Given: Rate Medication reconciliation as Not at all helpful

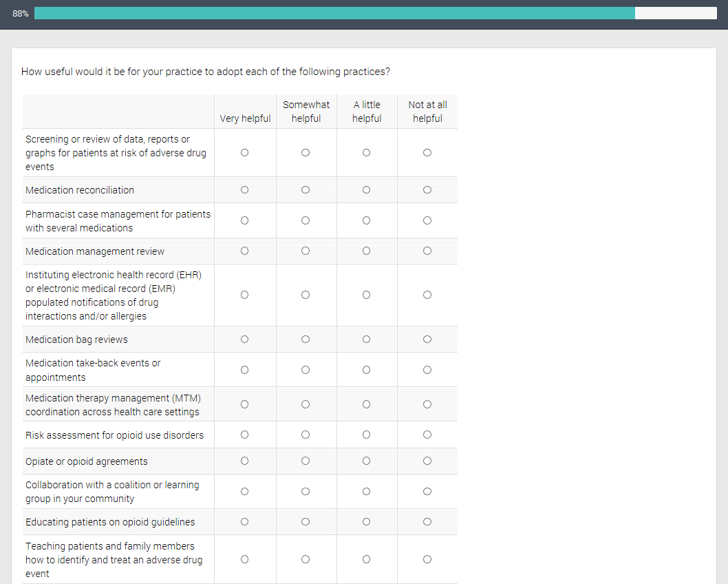Looking at the screenshot, I should (427, 190).
